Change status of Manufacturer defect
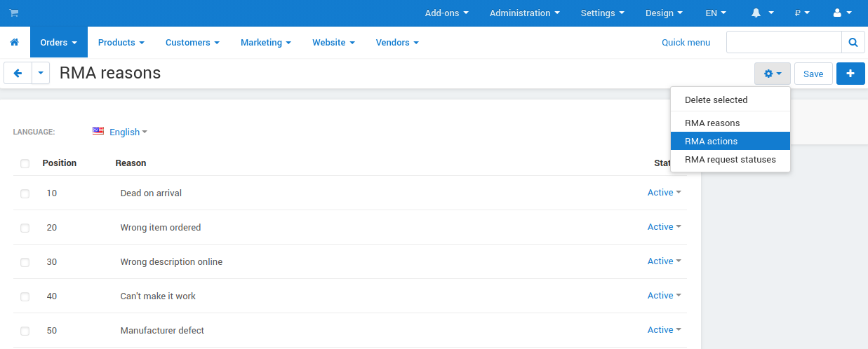This screenshot has width=868, height=349. pos(665,330)
